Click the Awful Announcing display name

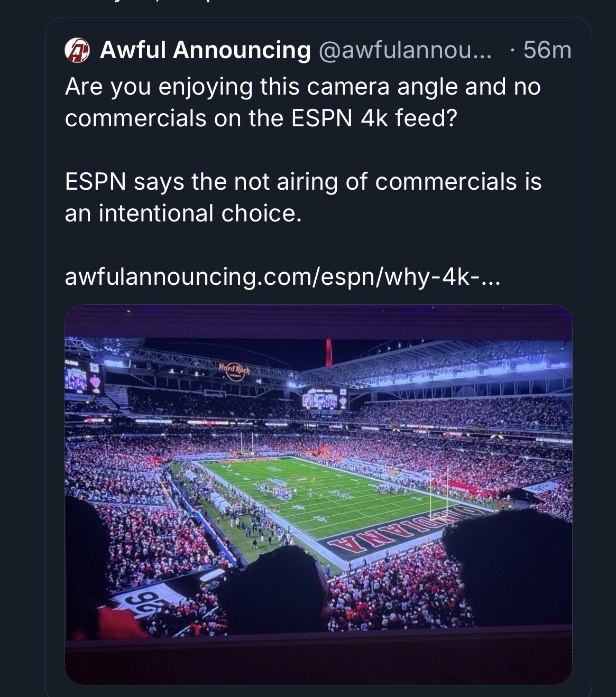click(205, 50)
